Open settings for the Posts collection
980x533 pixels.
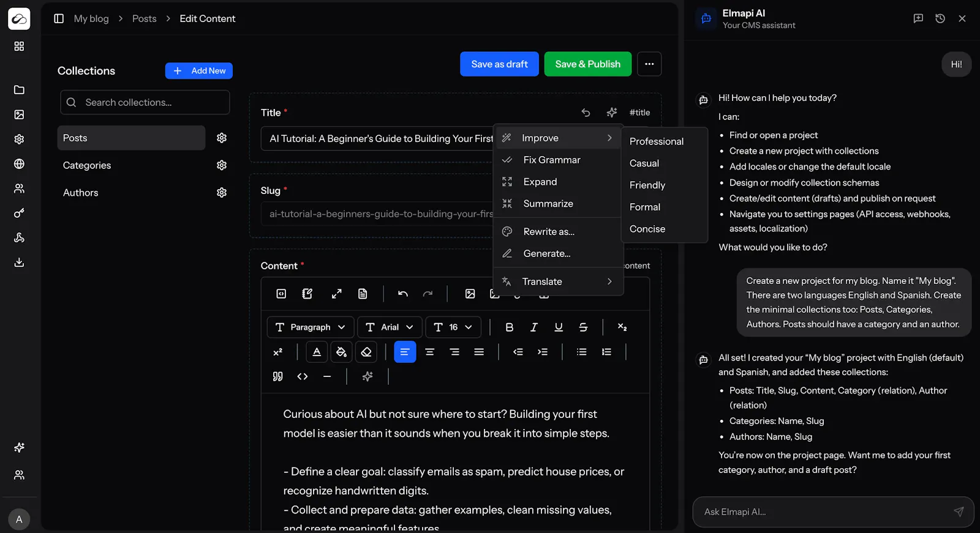(222, 138)
